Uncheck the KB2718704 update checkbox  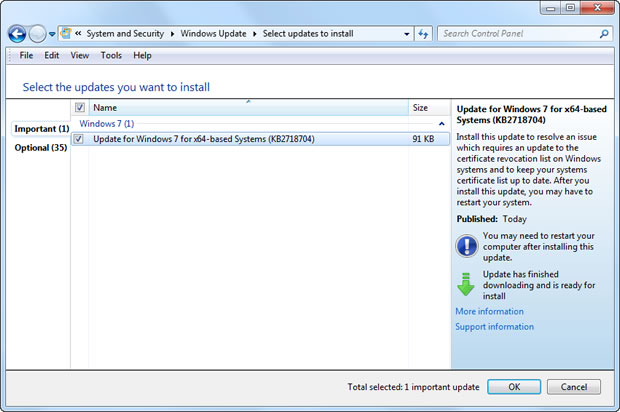80,139
